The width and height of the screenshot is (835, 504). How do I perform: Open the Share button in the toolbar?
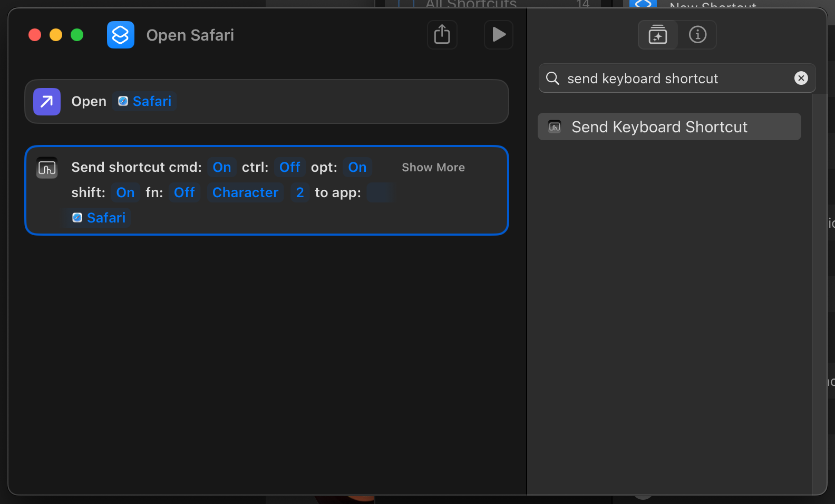coord(442,35)
